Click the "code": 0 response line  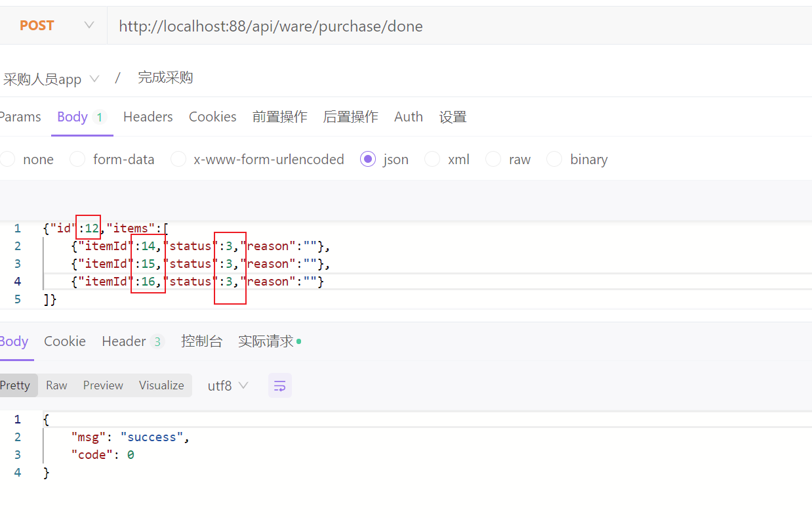click(x=102, y=455)
